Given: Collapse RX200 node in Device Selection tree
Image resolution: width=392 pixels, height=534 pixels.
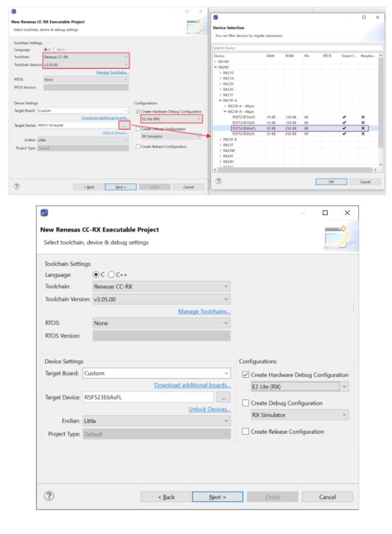Looking at the screenshot, I should (x=216, y=67).
